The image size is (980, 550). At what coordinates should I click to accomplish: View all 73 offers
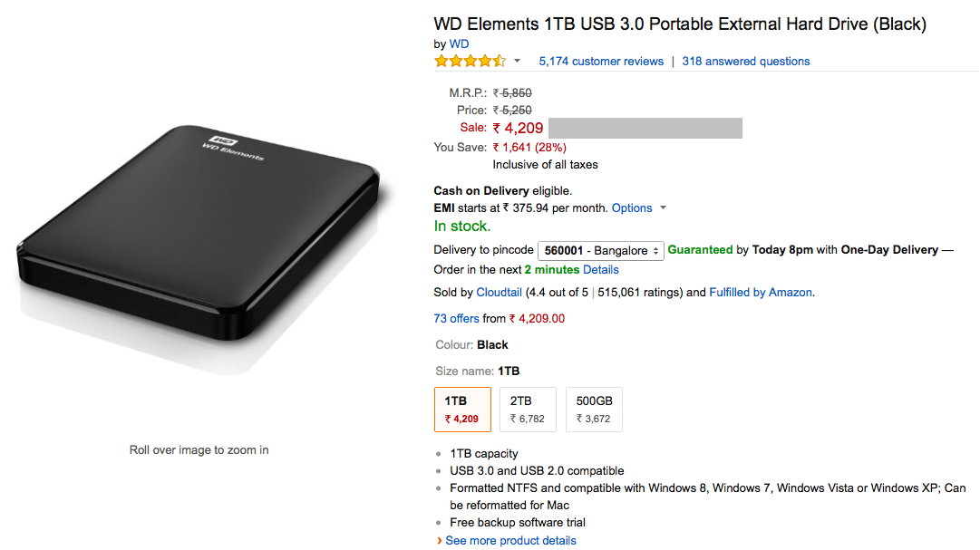[x=457, y=319]
